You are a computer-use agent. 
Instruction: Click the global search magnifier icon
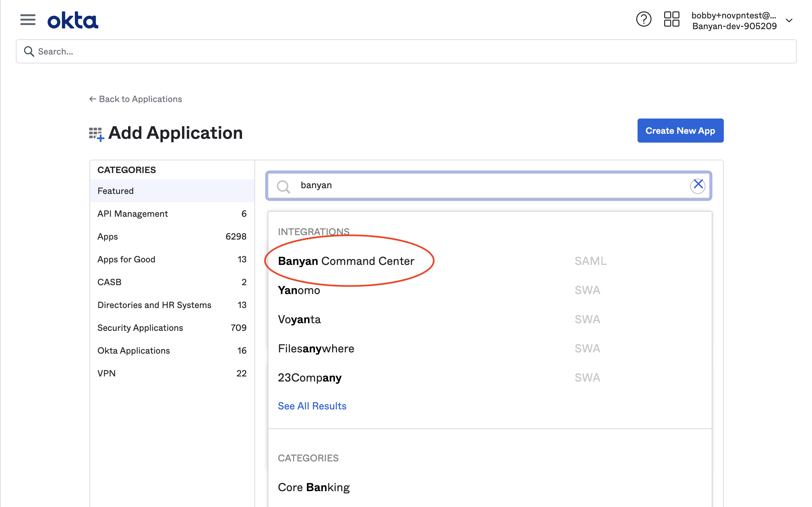point(29,51)
